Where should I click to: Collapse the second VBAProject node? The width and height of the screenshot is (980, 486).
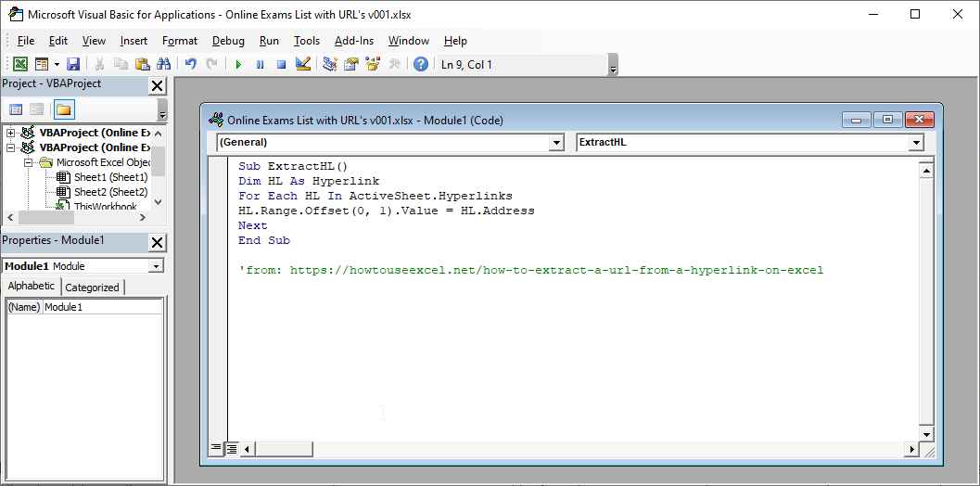pyautogui.click(x=10, y=147)
